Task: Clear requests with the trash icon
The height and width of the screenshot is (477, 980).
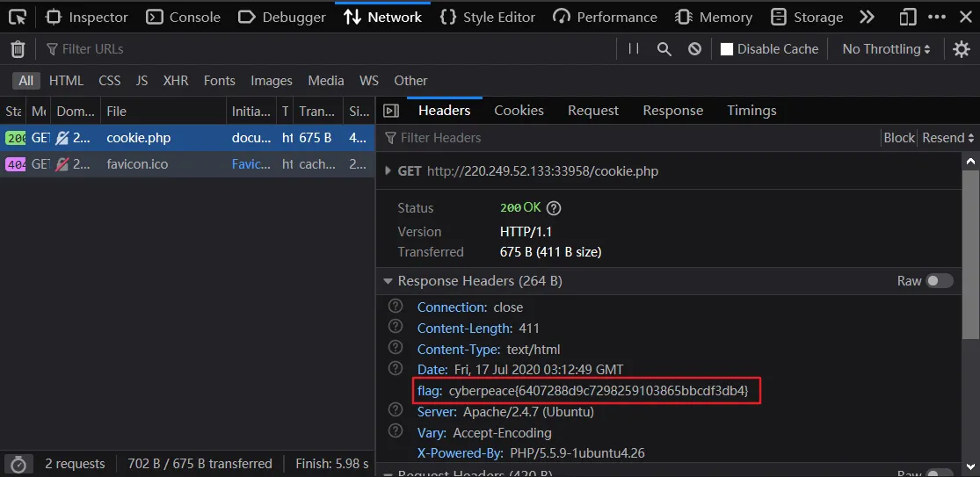Action: coord(18,48)
